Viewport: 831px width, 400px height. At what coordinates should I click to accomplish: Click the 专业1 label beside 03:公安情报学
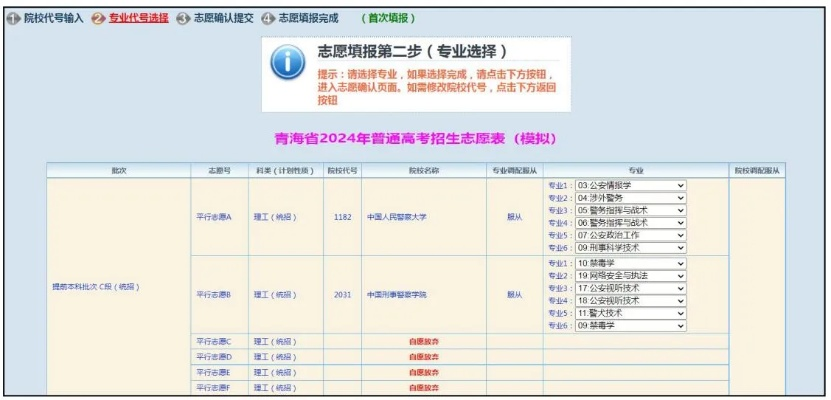561,185
